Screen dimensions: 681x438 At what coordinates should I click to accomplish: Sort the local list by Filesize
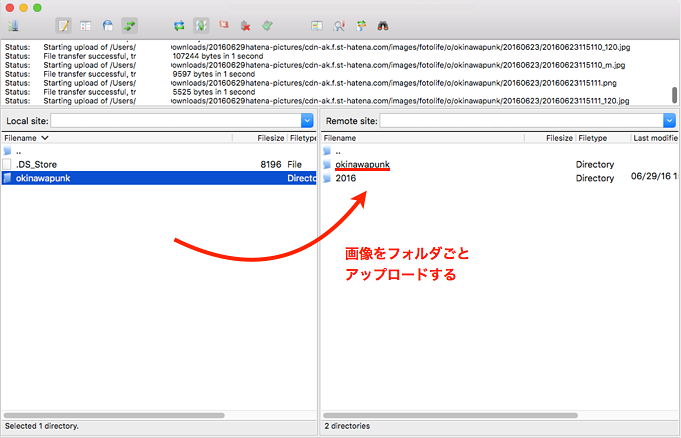(271, 138)
